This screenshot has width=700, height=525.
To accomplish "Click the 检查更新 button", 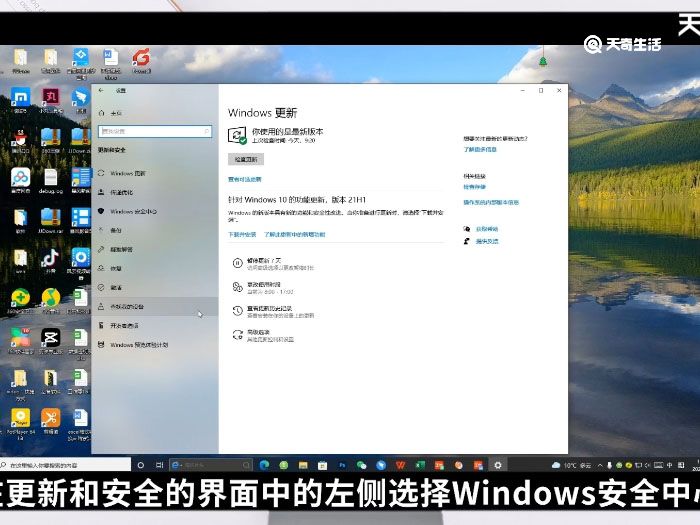I will pyautogui.click(x=246, y=159).
